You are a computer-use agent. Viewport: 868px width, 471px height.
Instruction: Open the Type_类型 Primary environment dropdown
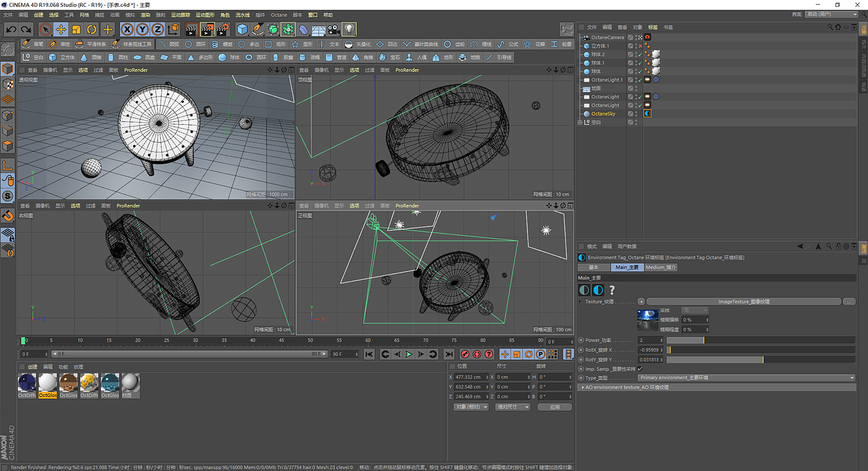coord(746,377)
